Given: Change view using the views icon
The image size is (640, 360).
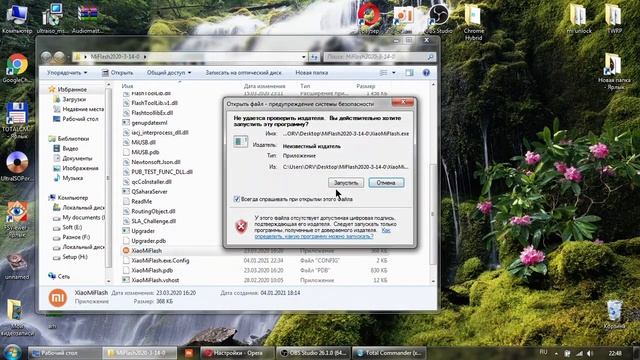Looking at the screenshot, I should click(x=383, y=73).
